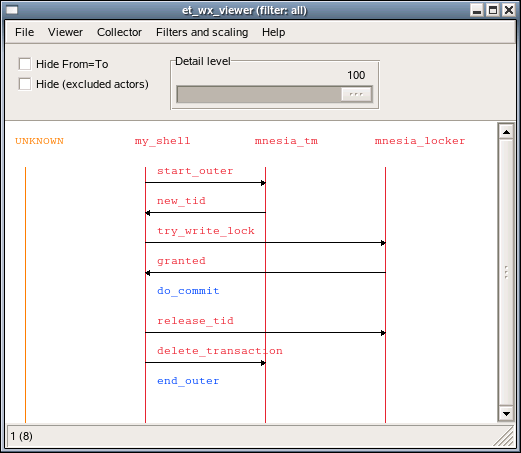Click the end_outer event label
Viewport: 521px width, 453px height.
pos(188,381)
